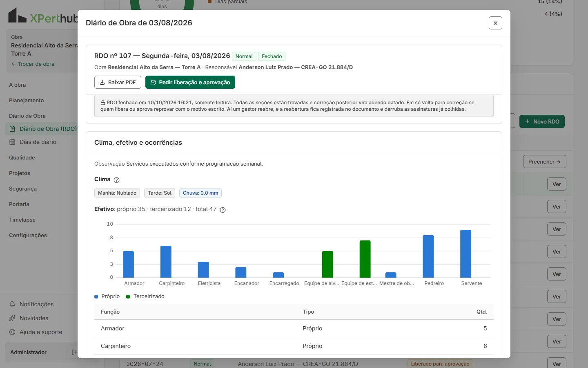Click the Armador bar in the chart
Viewport: 588px width, 368px height.
(x=128, y=264)
